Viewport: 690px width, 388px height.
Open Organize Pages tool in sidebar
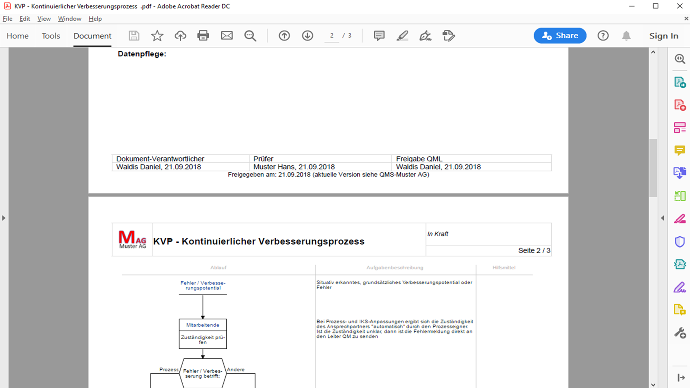tap(680, 196)
